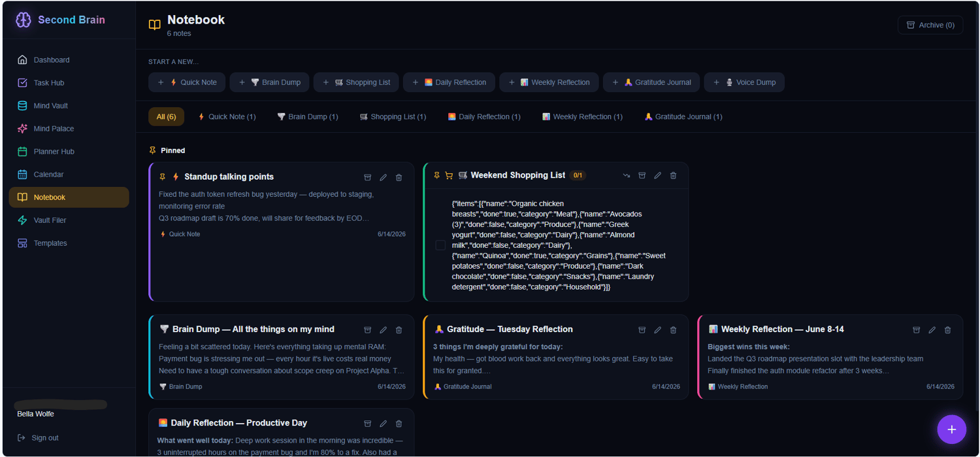Start a new Weekly Reflection
Image resolution: width=980 pixels, height=457 pixels.
point(549,82)
